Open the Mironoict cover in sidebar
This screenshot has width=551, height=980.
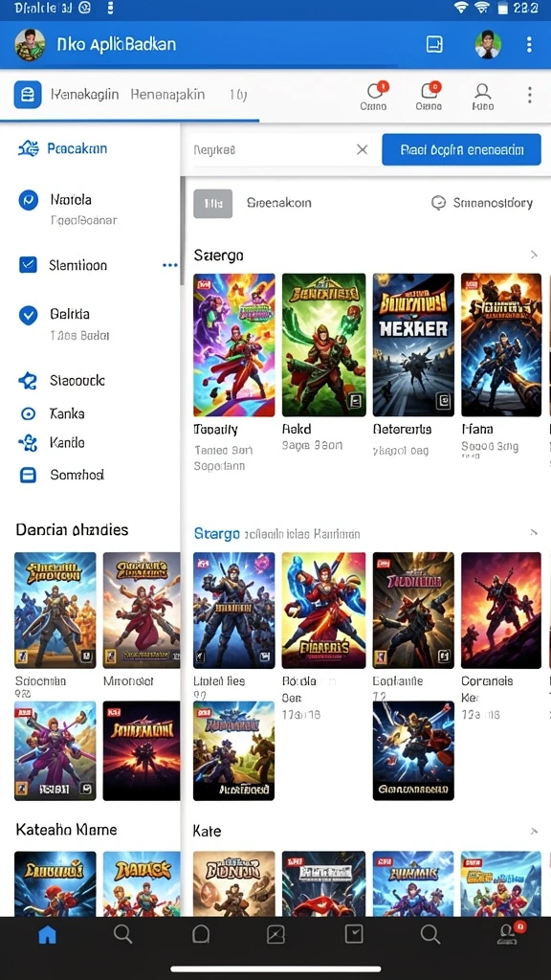142,611
